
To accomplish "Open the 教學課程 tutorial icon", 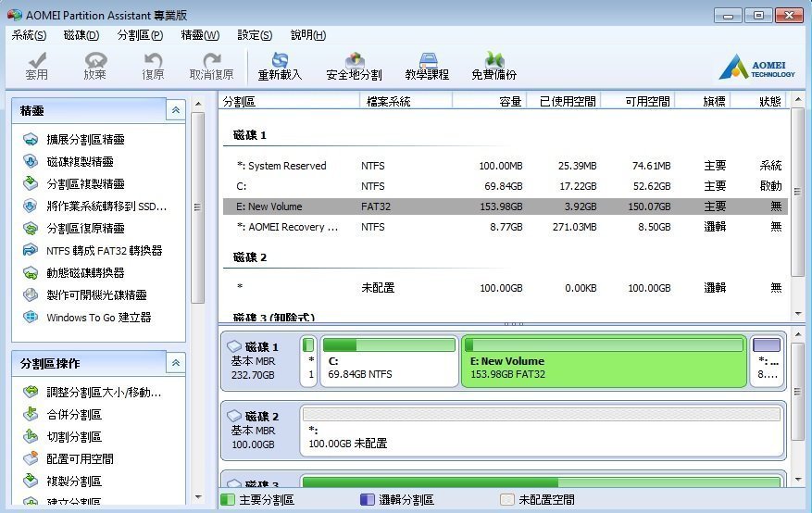I will point(427,67).
